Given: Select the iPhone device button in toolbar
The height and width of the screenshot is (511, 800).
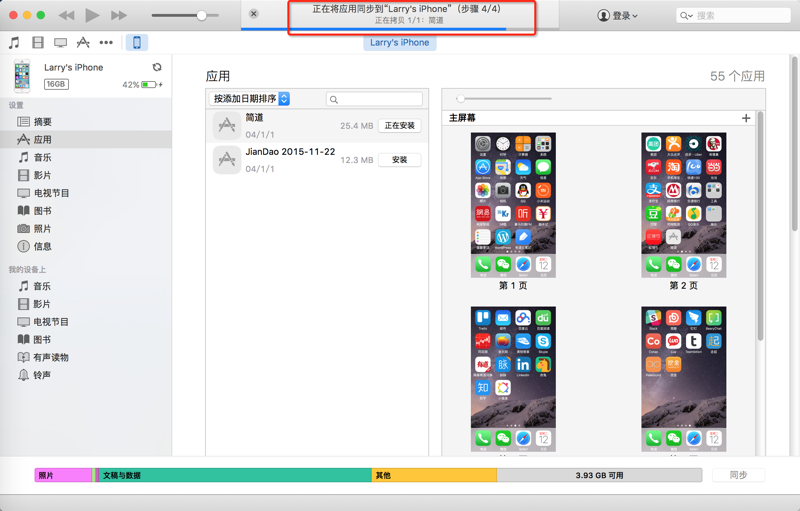Looking at the screenshot, I should [137, 42].
